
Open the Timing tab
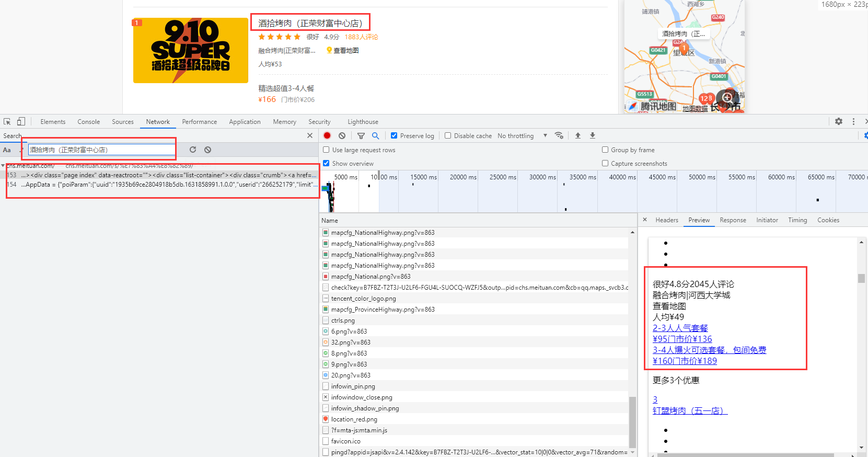click(798, 220)
